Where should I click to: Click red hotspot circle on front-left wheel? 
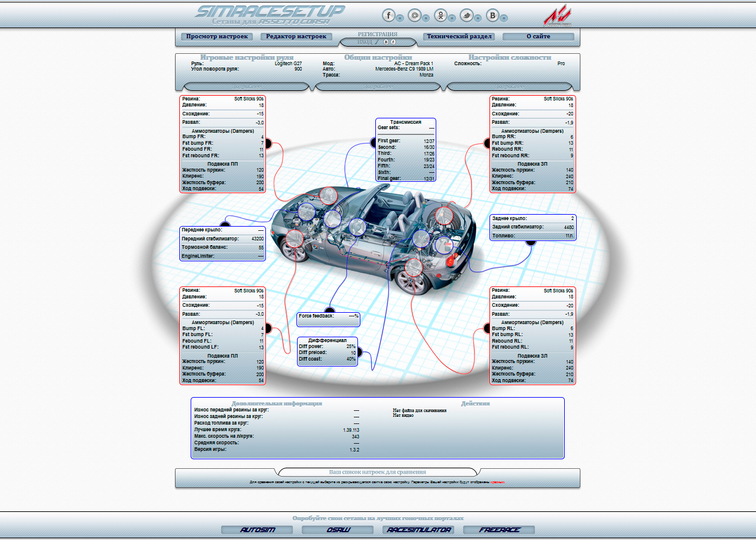coord(295,238)
